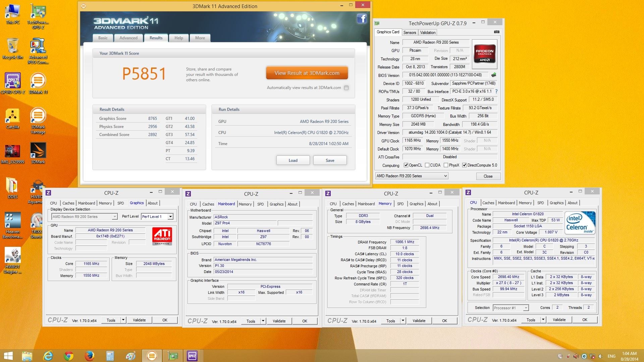Click the Save button in Run Details

click(330, 161)
